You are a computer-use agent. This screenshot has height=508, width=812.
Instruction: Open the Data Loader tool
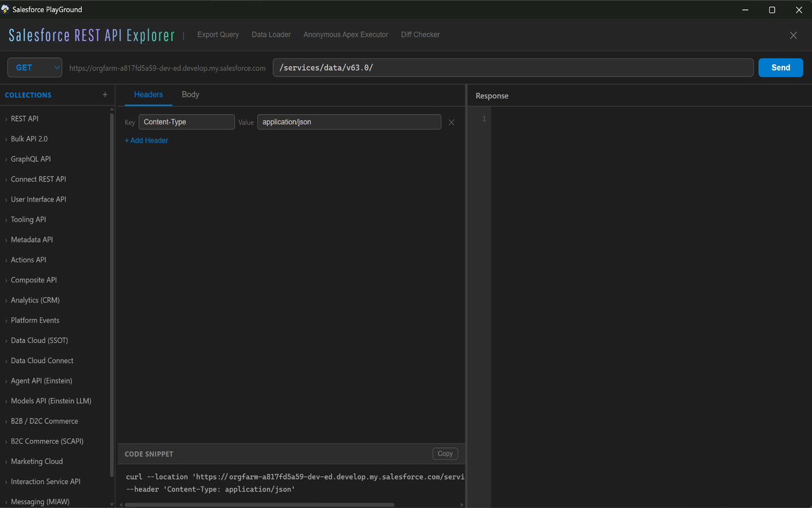point(271,35)
